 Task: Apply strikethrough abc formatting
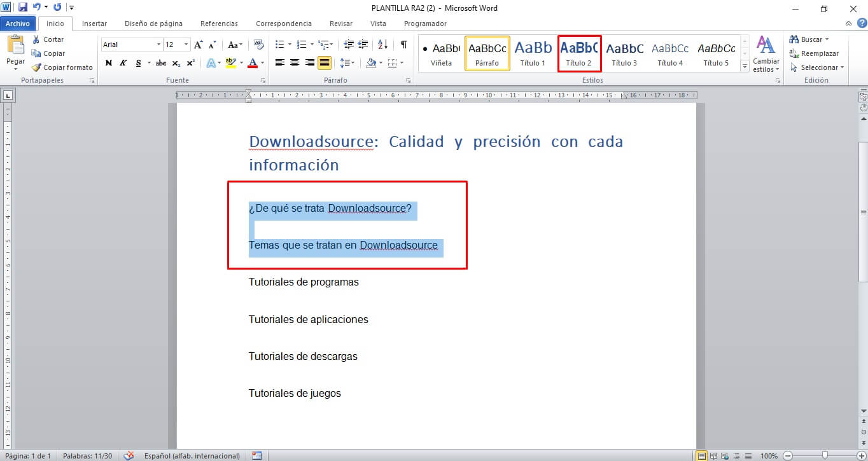(x=161, y=63)
